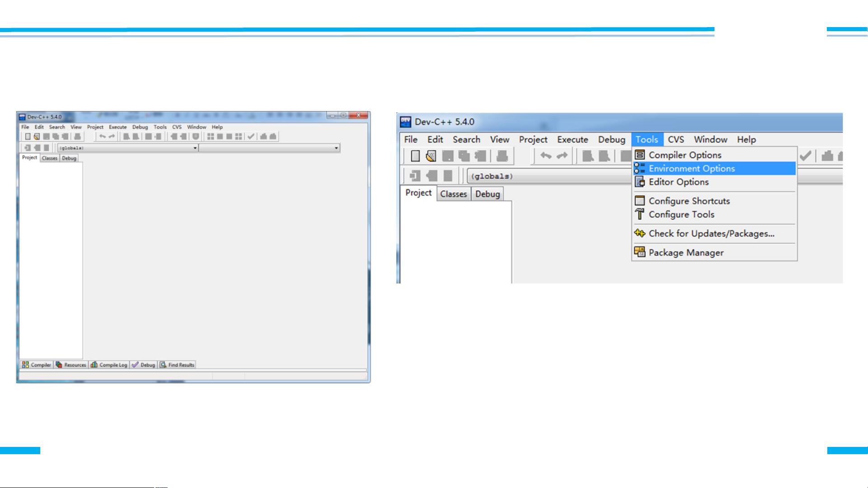Click Check for Updates/Packages entry

(x=711, y=233)
